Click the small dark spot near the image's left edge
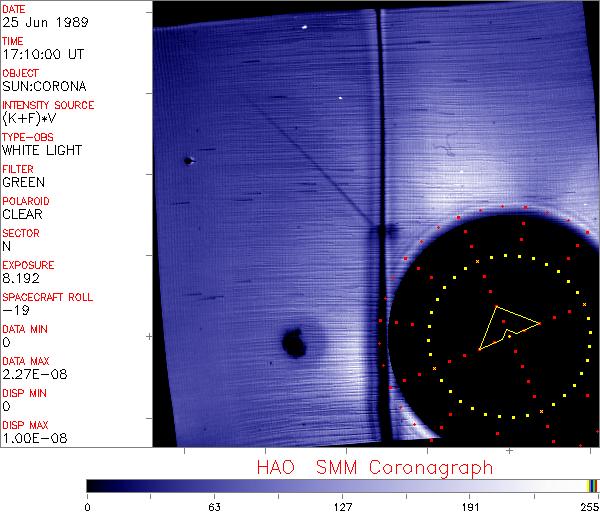The height and width of the screenshot is (512, 600). 187,160
